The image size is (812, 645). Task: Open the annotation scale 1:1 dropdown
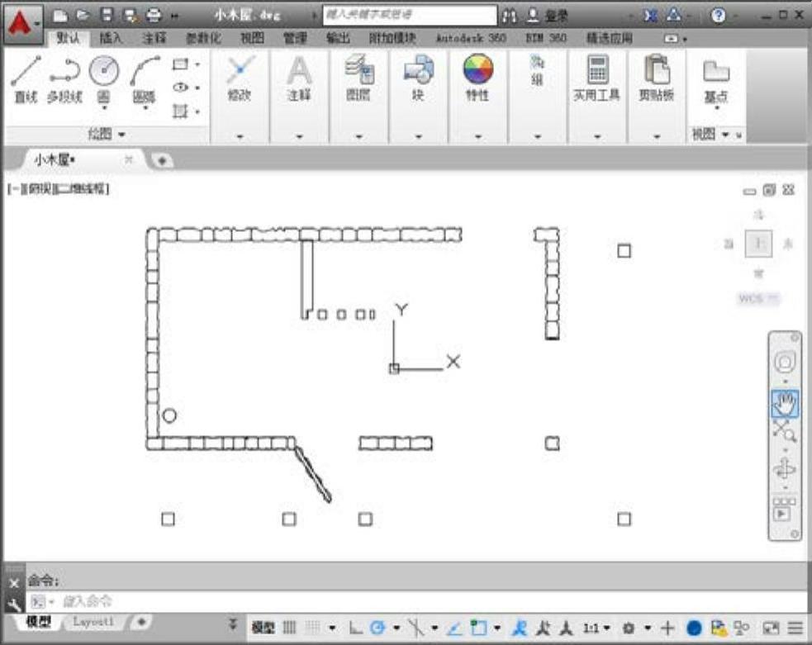point(596,628)
